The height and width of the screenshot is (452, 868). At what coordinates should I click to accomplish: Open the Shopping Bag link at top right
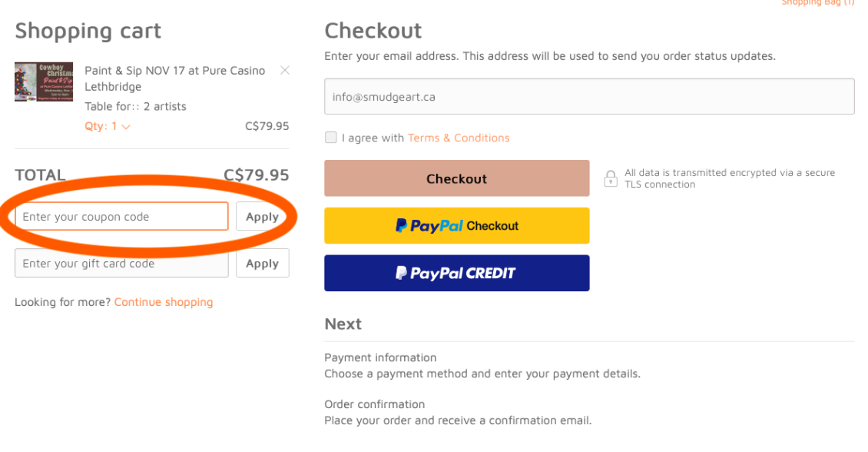(817, 3)
